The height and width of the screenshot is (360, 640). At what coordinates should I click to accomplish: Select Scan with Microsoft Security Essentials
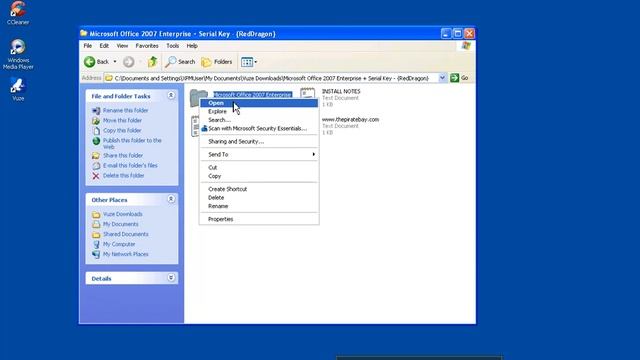coord(259,129)
